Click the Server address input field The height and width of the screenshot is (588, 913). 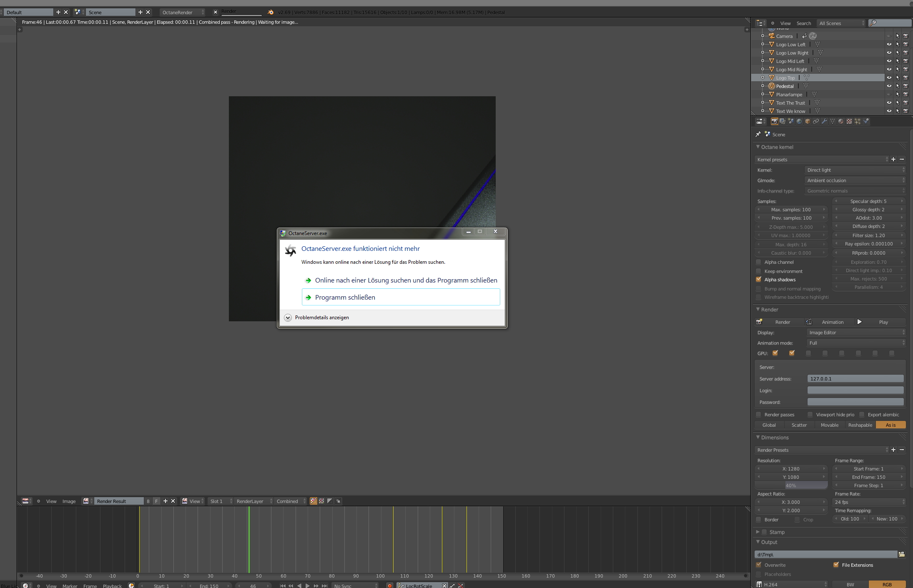pos(855,379)
